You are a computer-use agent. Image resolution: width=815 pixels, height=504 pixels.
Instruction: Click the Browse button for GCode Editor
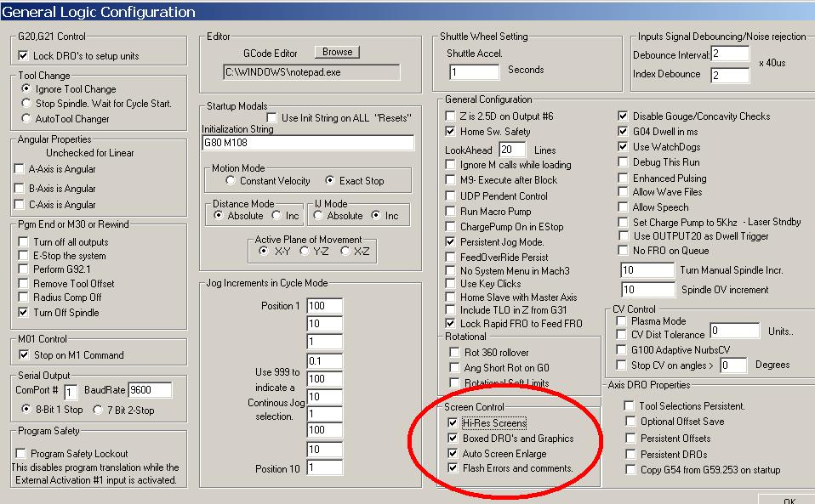coord(337,52)
